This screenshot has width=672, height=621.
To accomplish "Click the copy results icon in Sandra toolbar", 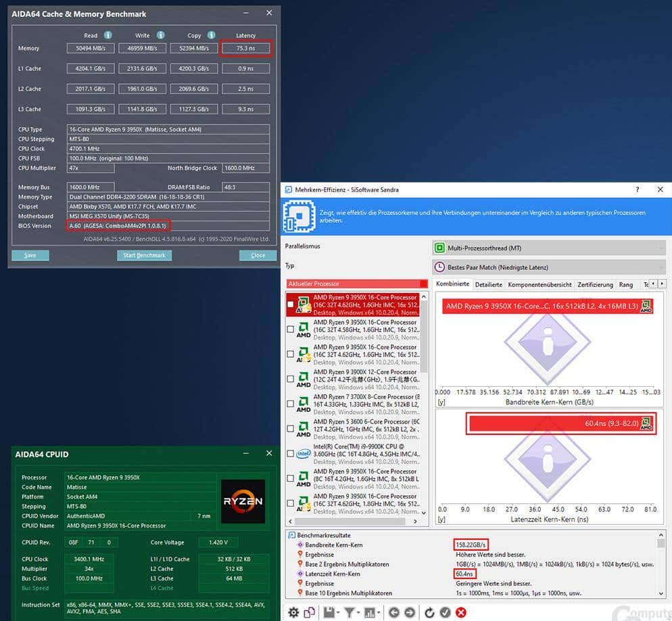I will point(310,612).
